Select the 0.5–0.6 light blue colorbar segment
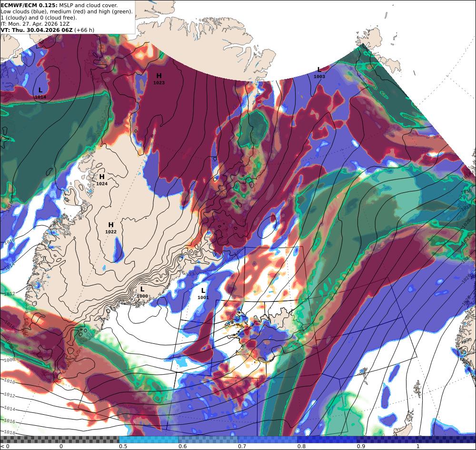The height and width of the screenshot is (450, 476). [x=149, y=440]
